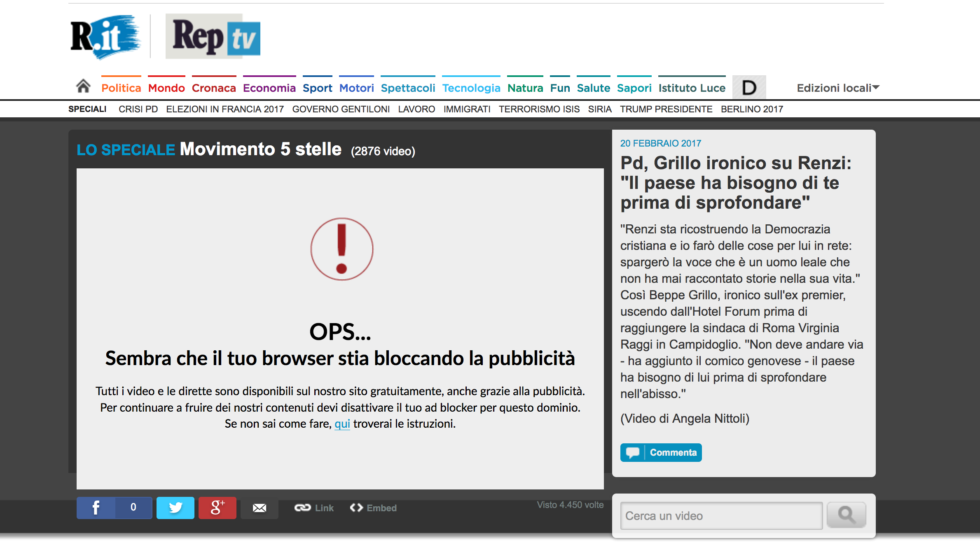This screenshot has width=980, height=545.
Task: Send video by email envelope icon
Action: (259, 508)
